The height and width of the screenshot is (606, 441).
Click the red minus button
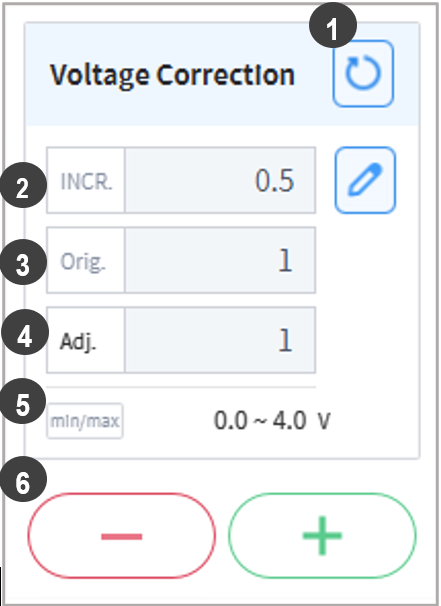(122, 536)
